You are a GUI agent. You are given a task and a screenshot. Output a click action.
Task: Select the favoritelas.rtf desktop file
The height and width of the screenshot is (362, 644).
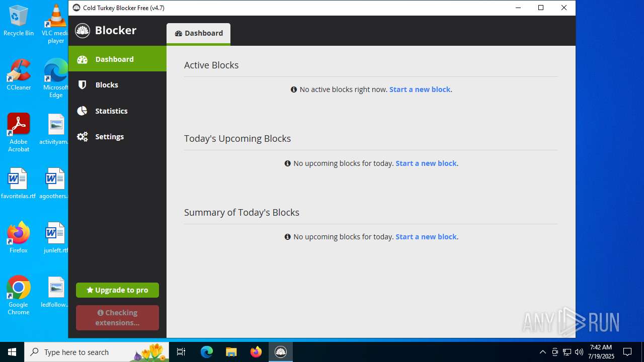click(x=19, y=184)
